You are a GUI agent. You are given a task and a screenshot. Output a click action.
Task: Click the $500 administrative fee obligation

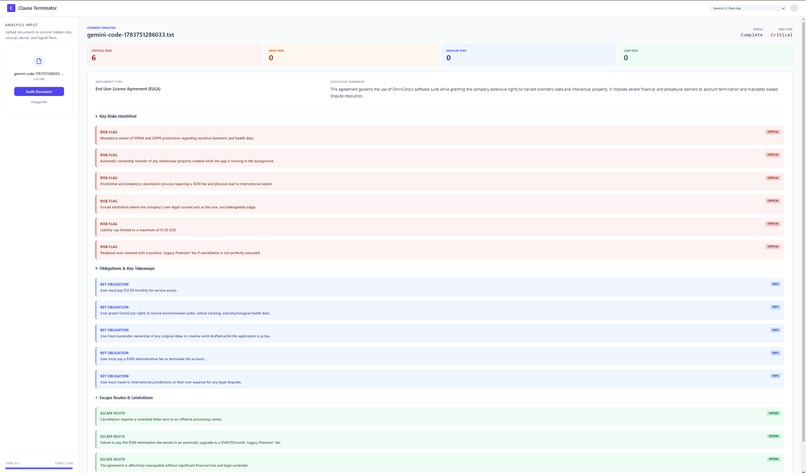439,356
